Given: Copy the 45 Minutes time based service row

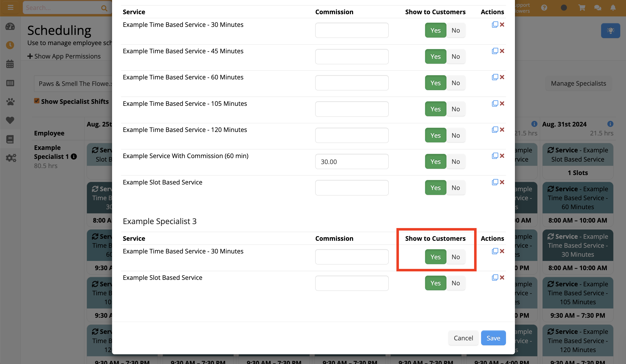Looking at the screenshot, I should (495, 51).
